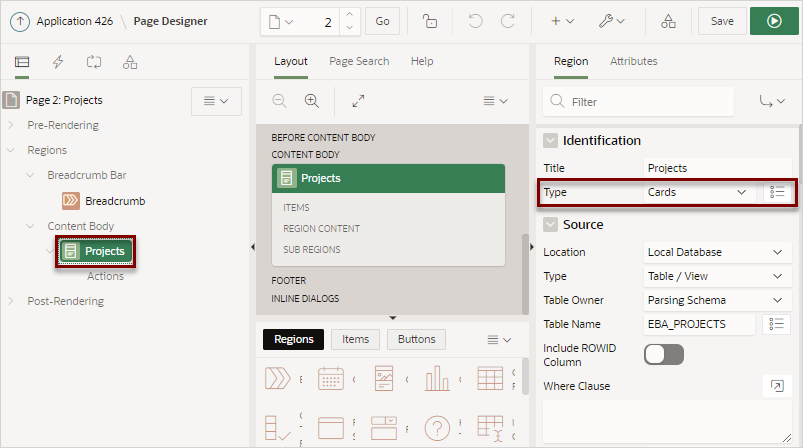
Task: Select the Items gallery button
Action: coord(355,339)
